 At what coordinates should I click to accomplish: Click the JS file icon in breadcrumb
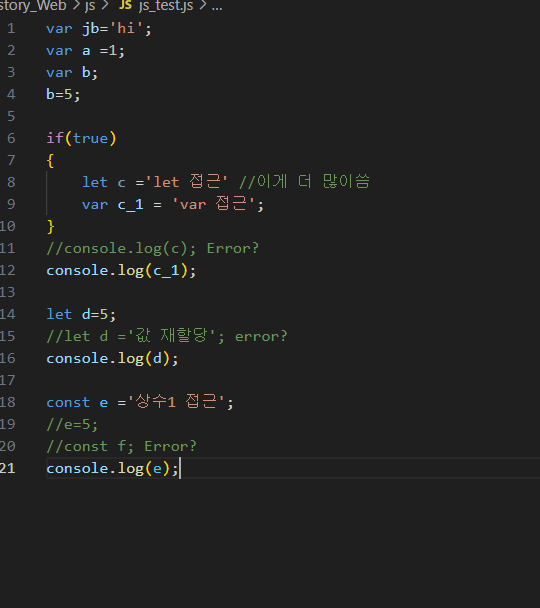click(125, 5)
